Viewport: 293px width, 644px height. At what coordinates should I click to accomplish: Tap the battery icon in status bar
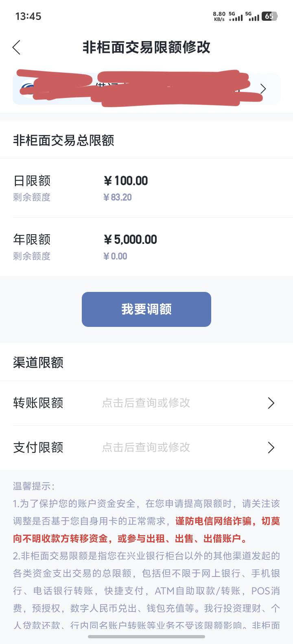coord(269,16)
